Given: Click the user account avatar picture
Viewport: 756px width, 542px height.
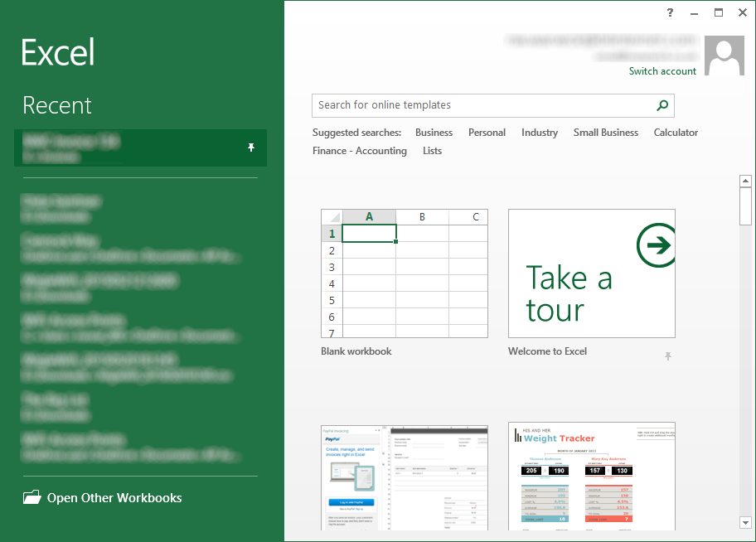Looking at the screenshot, I should pos(724,56).
